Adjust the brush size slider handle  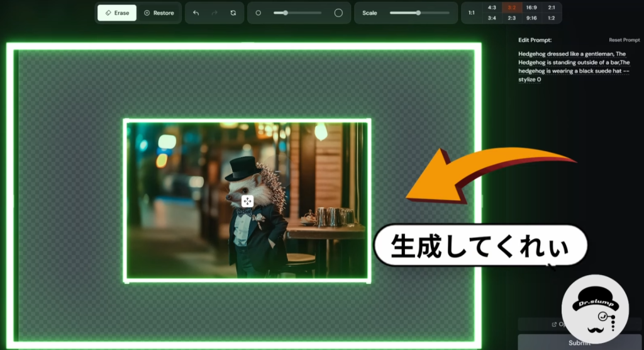285,13
